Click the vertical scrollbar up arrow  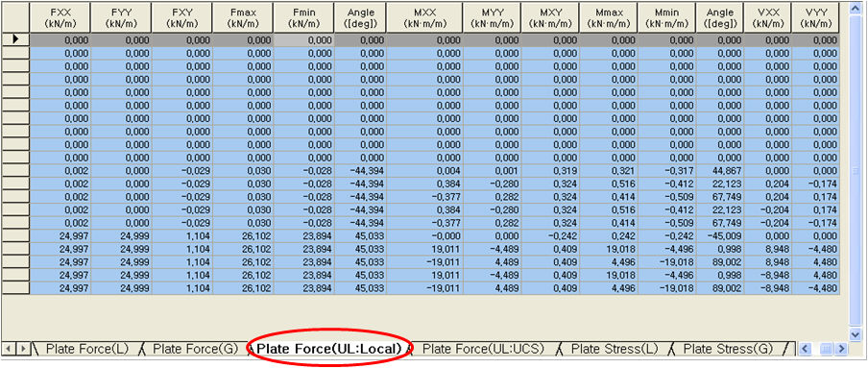(x=856, y=9)
